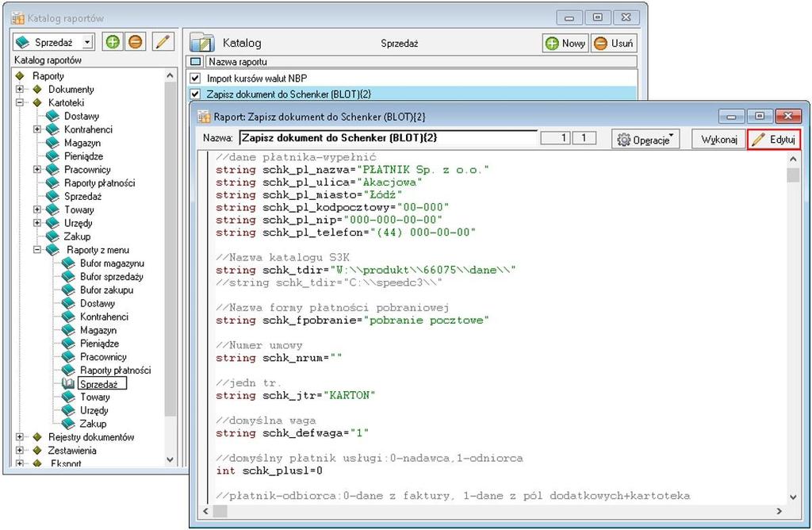Select Zakup under Raporty z menu
The image size is (812, 530).
click(x=94, y=423)
